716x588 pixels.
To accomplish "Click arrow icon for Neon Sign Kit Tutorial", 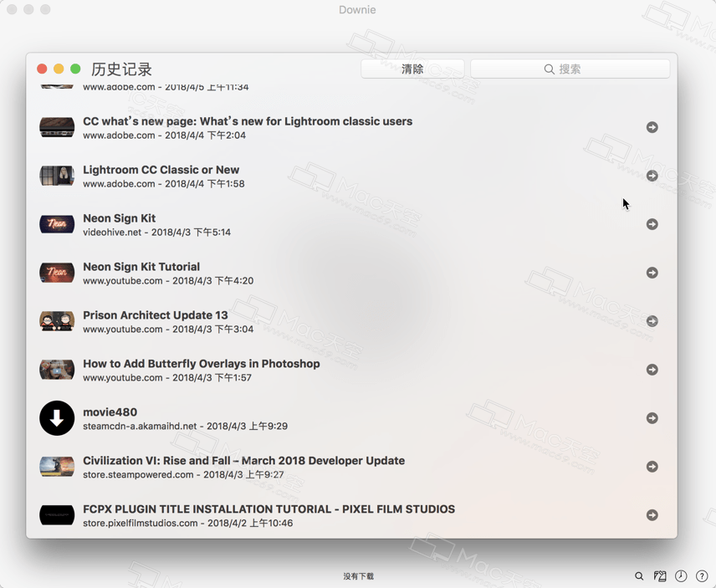I will click(x=652, y=273).
